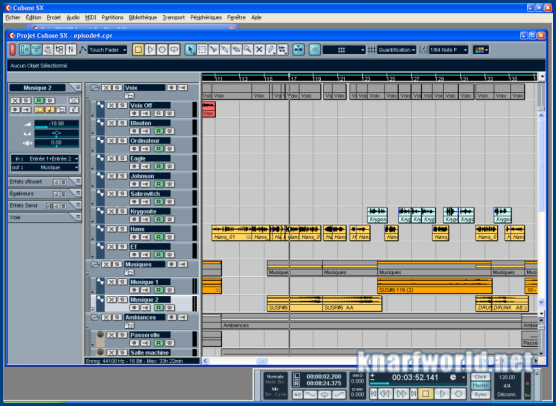Toggle the Master tempo button
Image resolution: width=556 pixels, height=406 pixels.
[480, 385]
